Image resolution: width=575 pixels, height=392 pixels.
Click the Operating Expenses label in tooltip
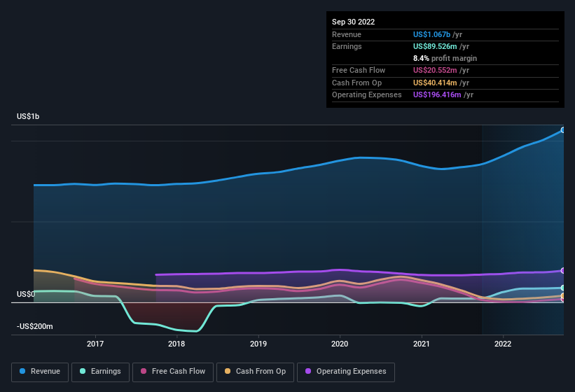pos(367,95)
